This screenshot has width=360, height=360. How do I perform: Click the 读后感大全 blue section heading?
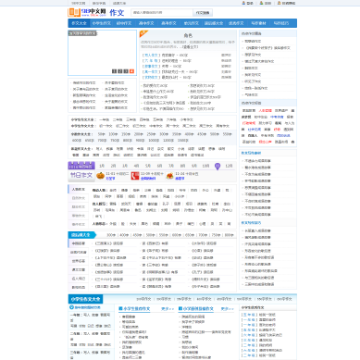click(x=81, y=235)
